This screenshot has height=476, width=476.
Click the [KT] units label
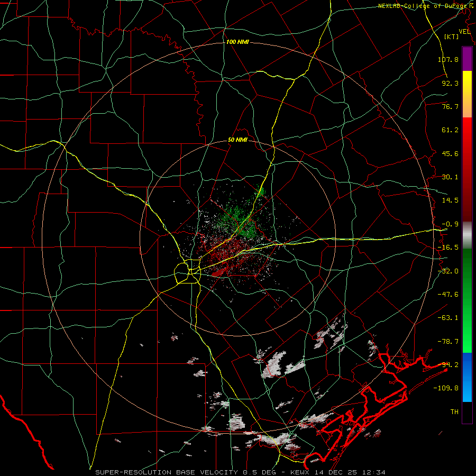tap(452, 36)
